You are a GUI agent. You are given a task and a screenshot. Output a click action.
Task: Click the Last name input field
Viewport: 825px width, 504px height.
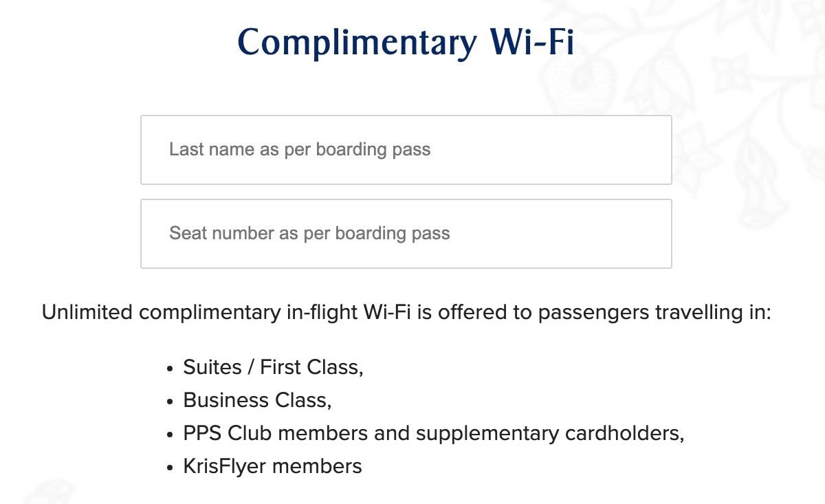click(406, 150)
